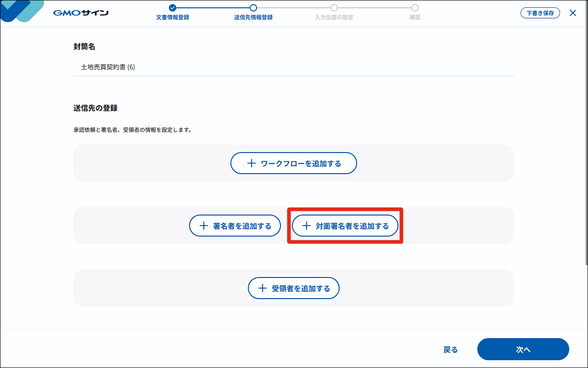Click the 入力位置の設定 step circle
Image resolution: width=588 pixels, height=368 pixels.
(334, 7)
